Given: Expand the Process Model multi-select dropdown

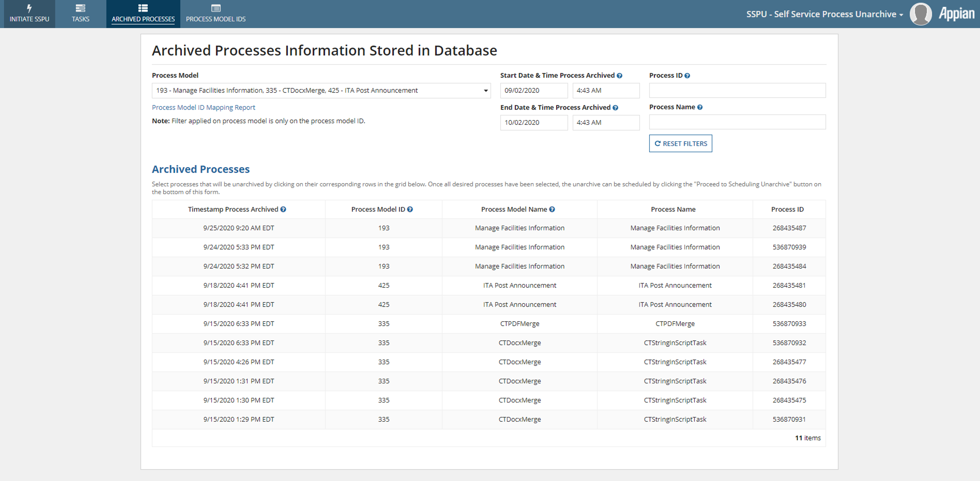Looking at the screenshot, I should pos(321,91).
